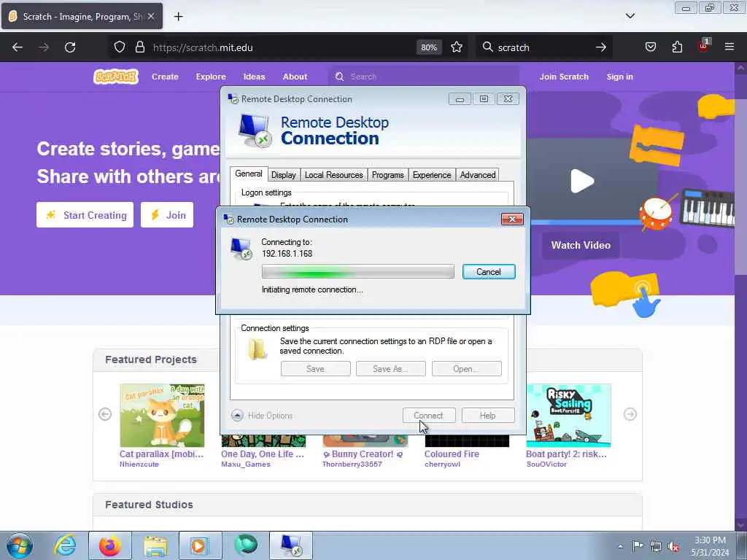Click the site security padlock icon
The width and height of the screenshot is (747, 560).
(x=139, y=47)
